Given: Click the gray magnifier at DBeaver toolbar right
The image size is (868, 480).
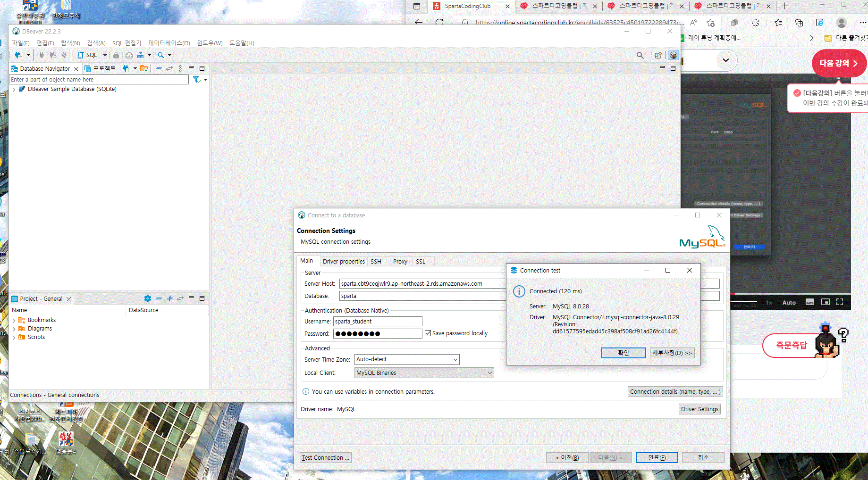Looking at the screenshot, I should coord(640,55).
